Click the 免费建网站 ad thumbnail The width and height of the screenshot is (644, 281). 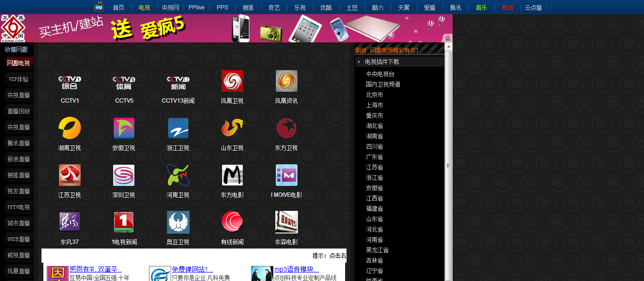(160, 273)
